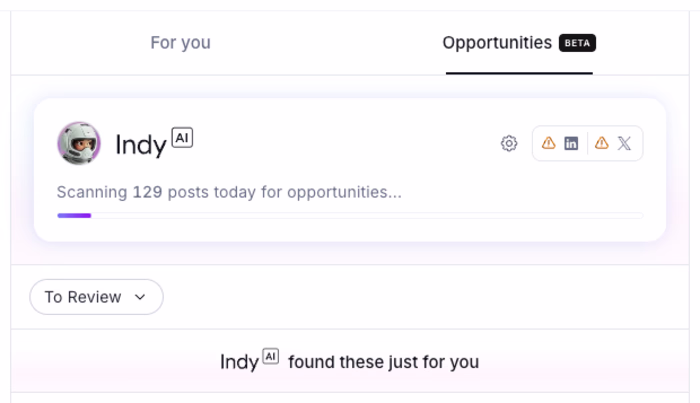Switch to the For you tab
This screenshot has width=700, height=403.
point(180,43)
